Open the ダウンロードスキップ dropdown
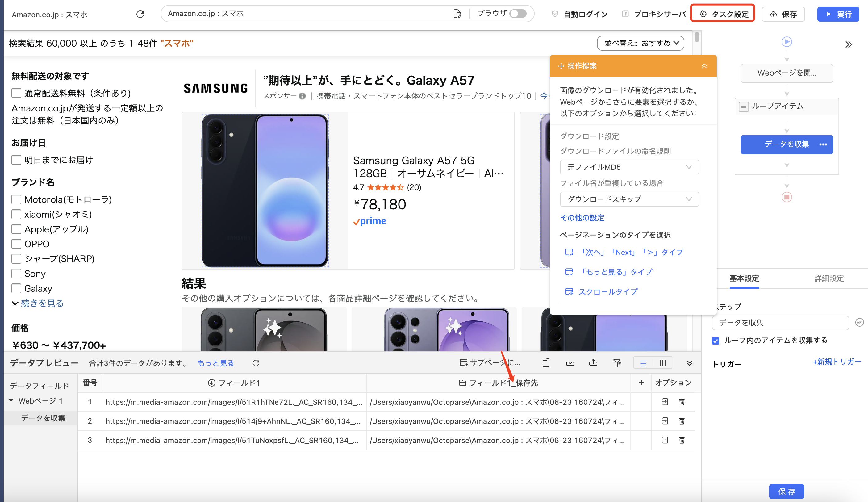The width and height of the screenshot is (868, 502). coord(629,199)
